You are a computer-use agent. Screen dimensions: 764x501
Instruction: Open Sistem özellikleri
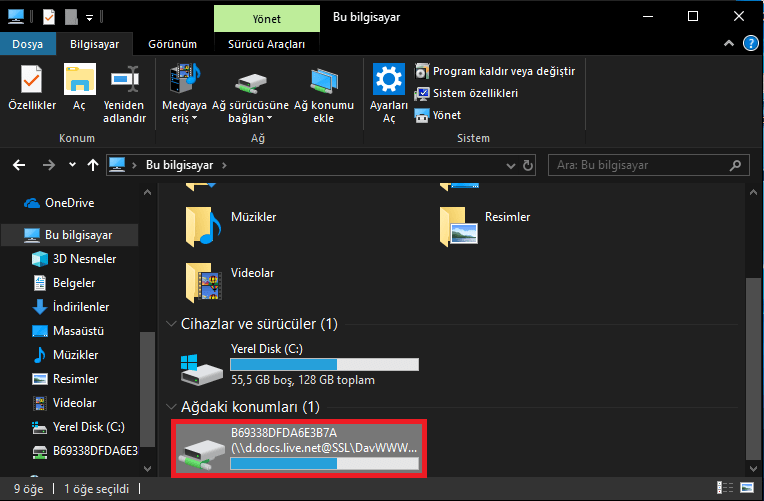[x=466, y=93]
